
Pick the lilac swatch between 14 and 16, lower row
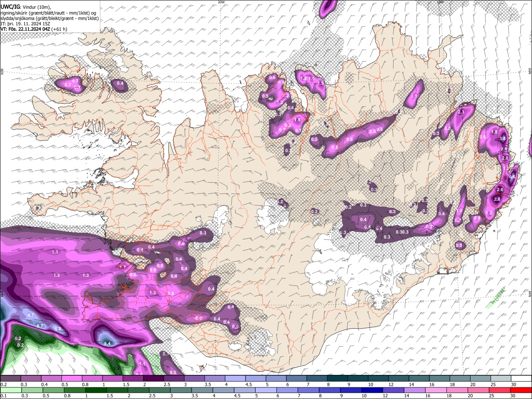[414, 390]
